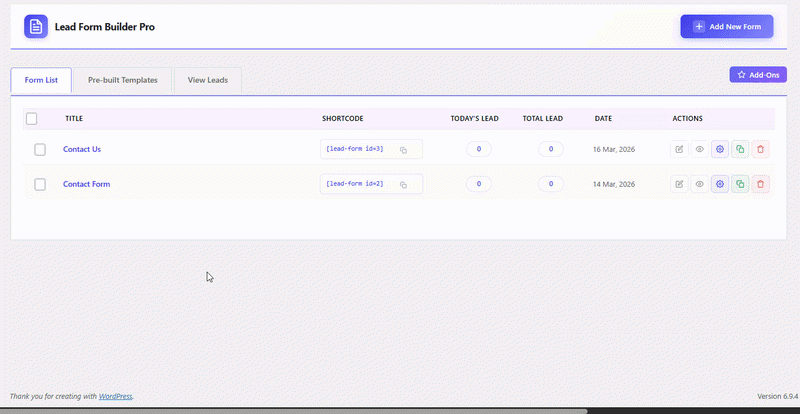This screenshot has height=414, width=800.
Task: Switch to the Pre-built Templates tab
Action: tap(122, 80)
